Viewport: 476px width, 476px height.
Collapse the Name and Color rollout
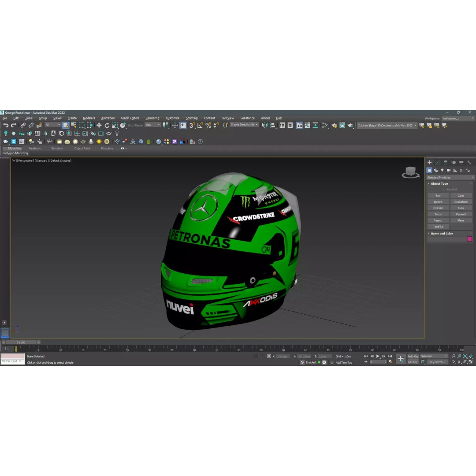pyautogui.click(x=442, y=234)
